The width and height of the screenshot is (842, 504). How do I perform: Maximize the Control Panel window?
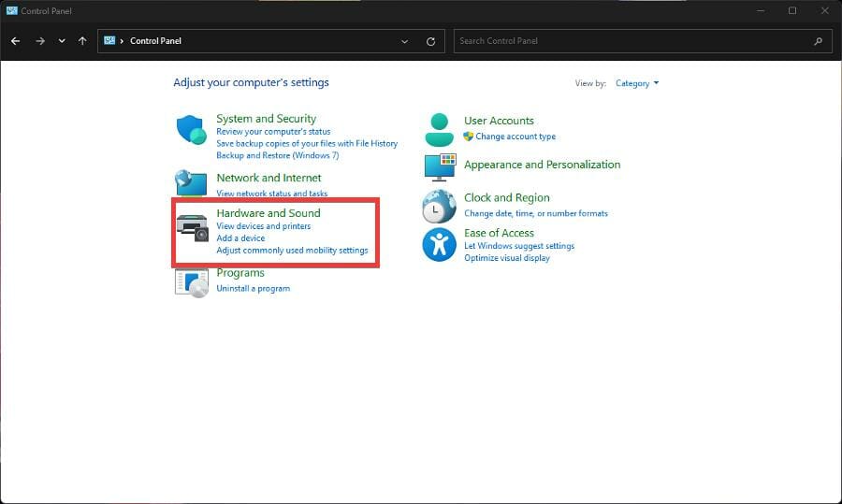click(792, 10)
